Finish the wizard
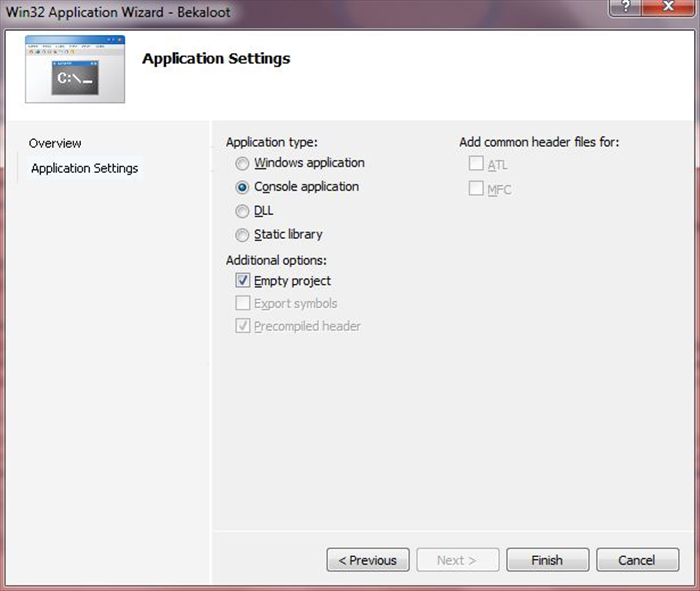700x591 pixels. click(547, 560)
